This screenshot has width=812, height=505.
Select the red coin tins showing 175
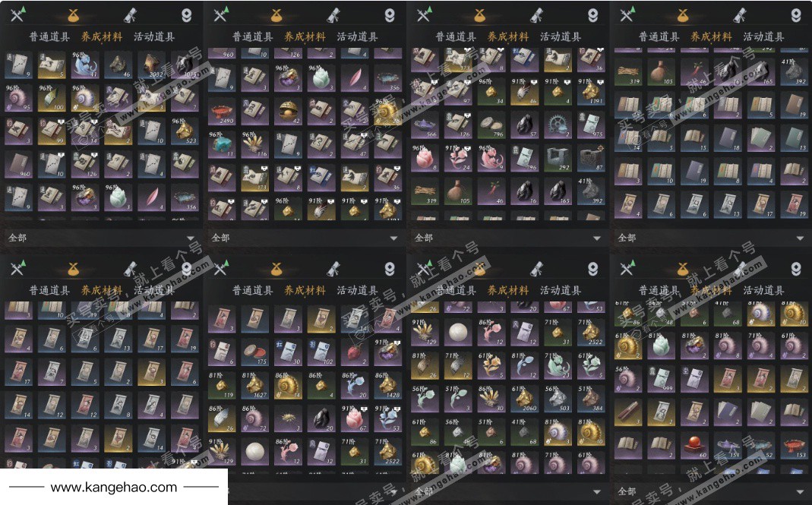[255, 352]
